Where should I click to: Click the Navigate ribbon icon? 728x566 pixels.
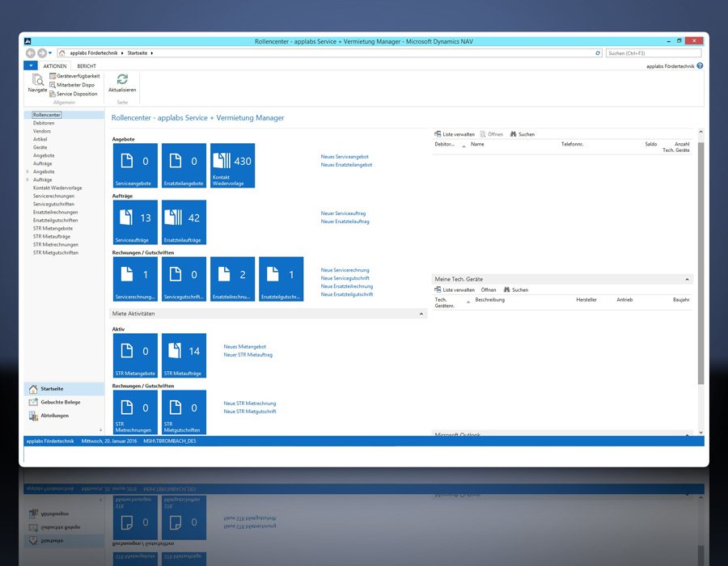coord(37,82)
